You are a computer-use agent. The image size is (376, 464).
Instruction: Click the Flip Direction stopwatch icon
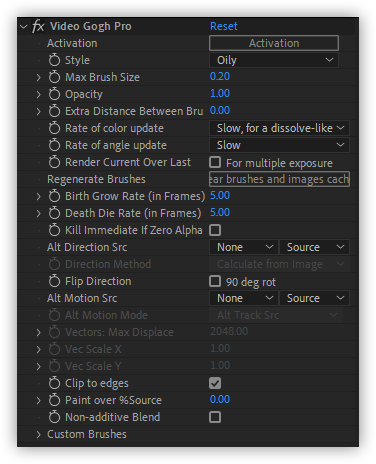[x=54, y=281]
